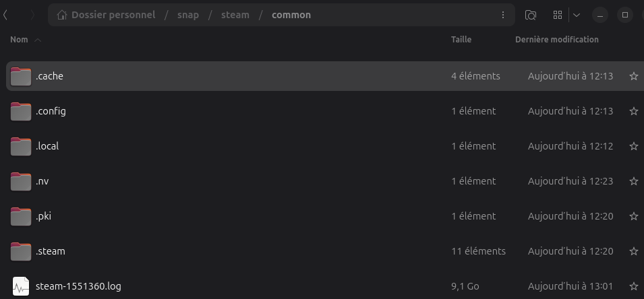This screenshot has width=644, height=299.
Task: Star the .steam folder
Action: pos(633,251)
